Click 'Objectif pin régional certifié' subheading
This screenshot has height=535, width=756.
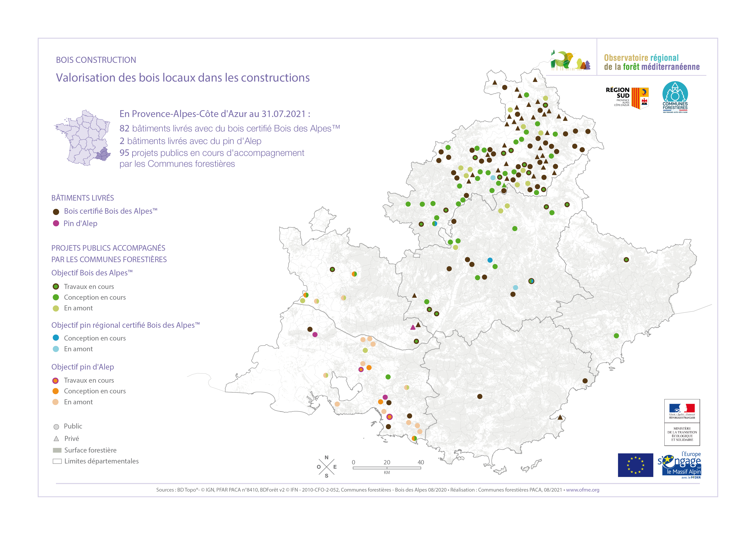tap(125, 325)
